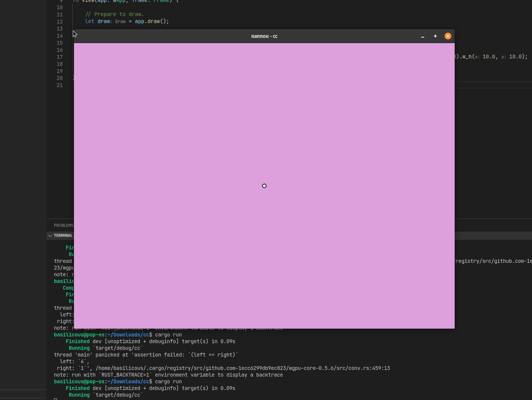
Task: Click line number 19 in the gutter
Action: [59, 71]
